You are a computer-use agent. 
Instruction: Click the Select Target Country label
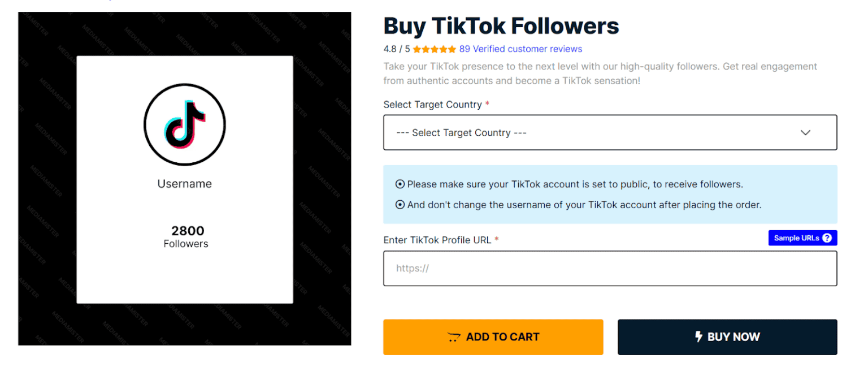coord(432,105)
